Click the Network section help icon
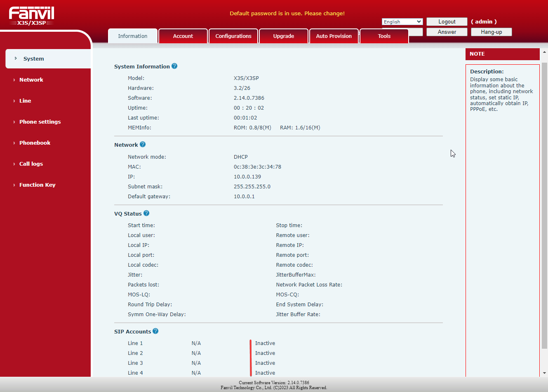This screenshot has width=548, height=392. [142, 144]
